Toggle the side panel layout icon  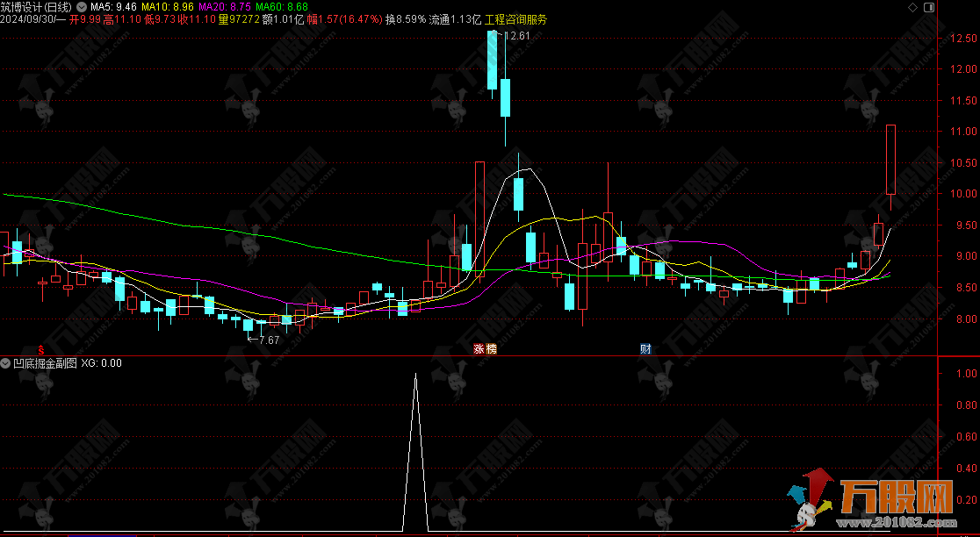[x=928, y=7]
